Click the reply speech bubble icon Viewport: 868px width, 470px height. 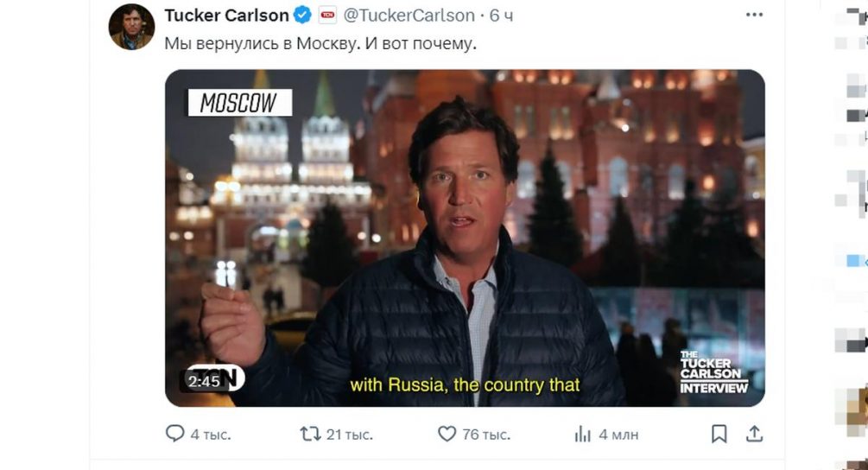click(x=174, y=434)
